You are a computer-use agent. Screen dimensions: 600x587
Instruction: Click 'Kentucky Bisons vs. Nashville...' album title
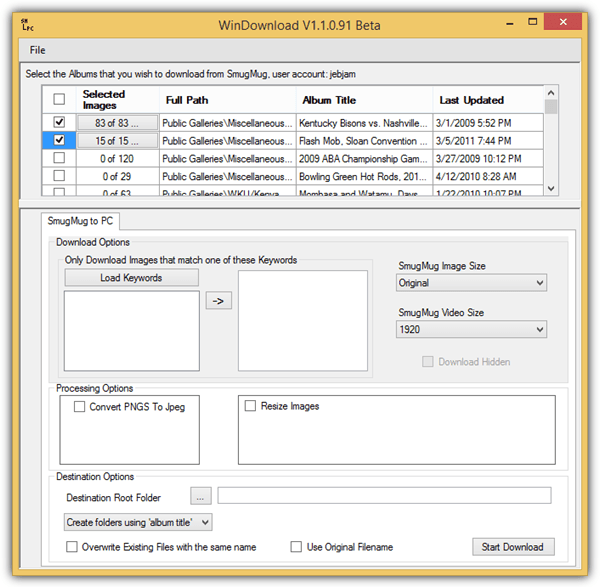point(364,123)
